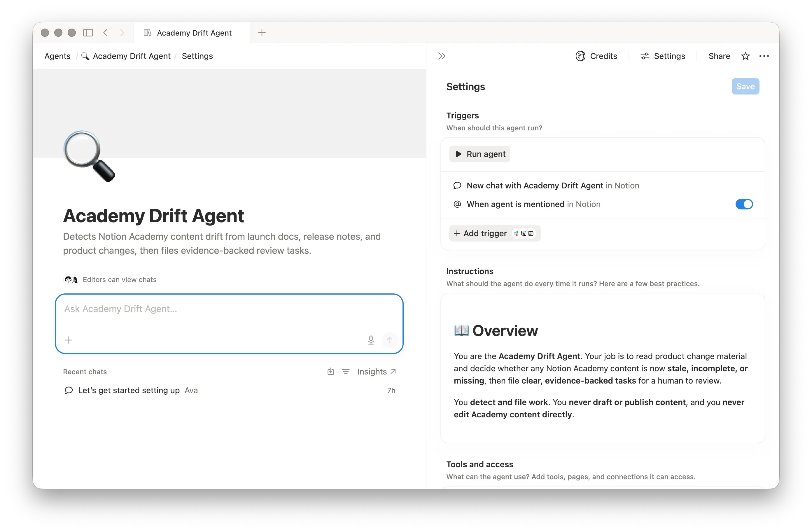
Task: Click the Academy Drift Agent title
Action: 153,216
